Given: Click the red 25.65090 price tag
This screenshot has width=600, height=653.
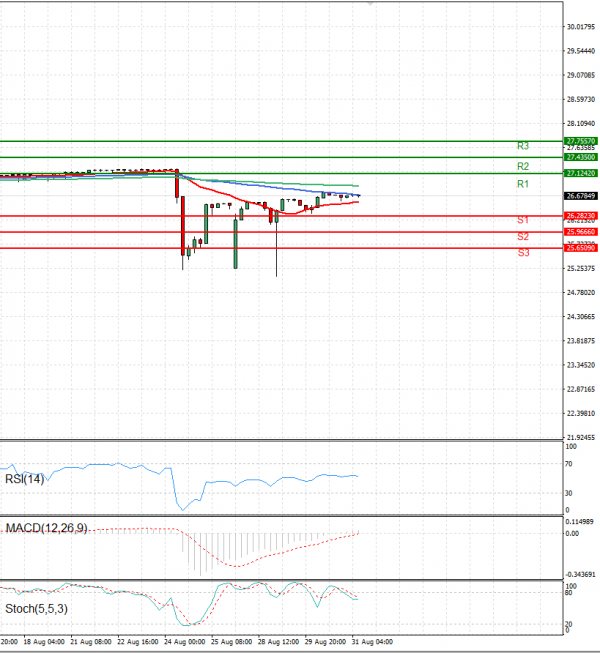Looking at the screenshot, I should click(581, 248).
